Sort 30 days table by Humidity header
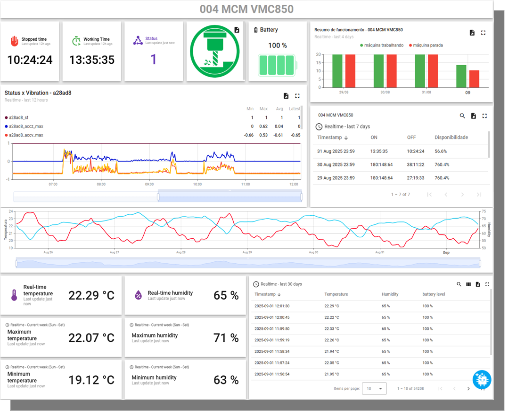The image size is (505, 411). point(390,294)
